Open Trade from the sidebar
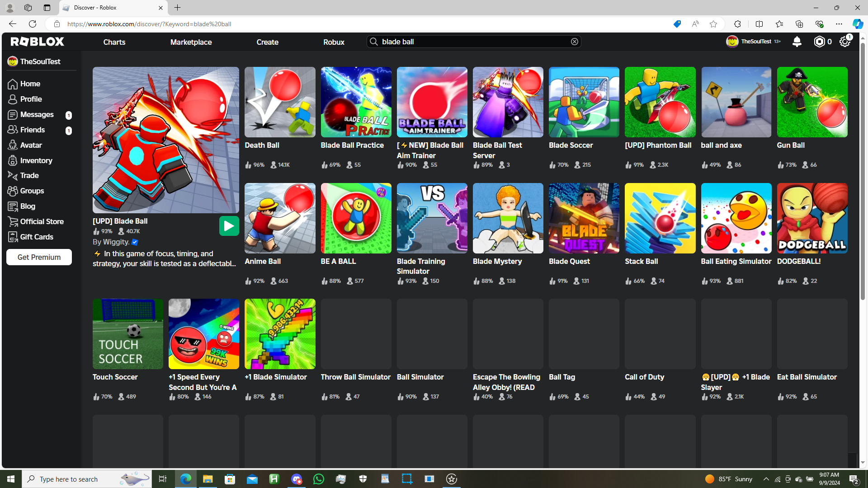The height and width of the screenshot is (488, 868). pyautogui.click(x=29, y=175)
